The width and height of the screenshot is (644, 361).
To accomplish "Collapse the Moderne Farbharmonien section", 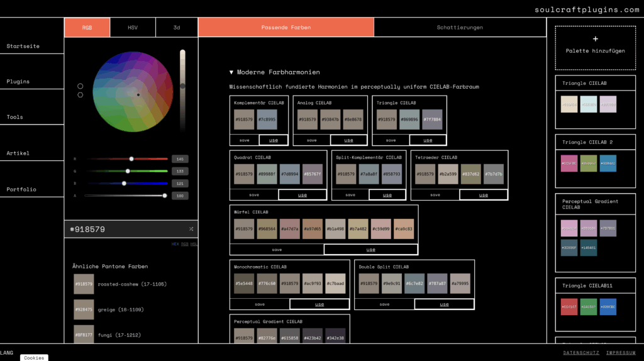I will point(231,72).
